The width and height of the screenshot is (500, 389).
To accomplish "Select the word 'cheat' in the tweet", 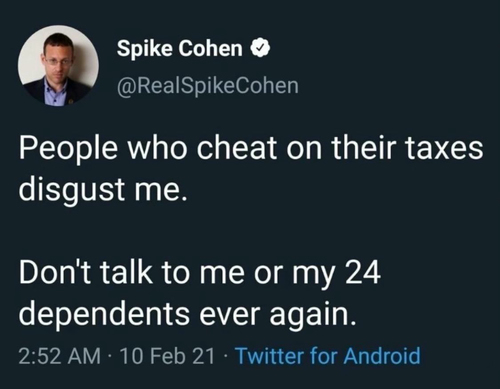I will click(x=237, y=148).
